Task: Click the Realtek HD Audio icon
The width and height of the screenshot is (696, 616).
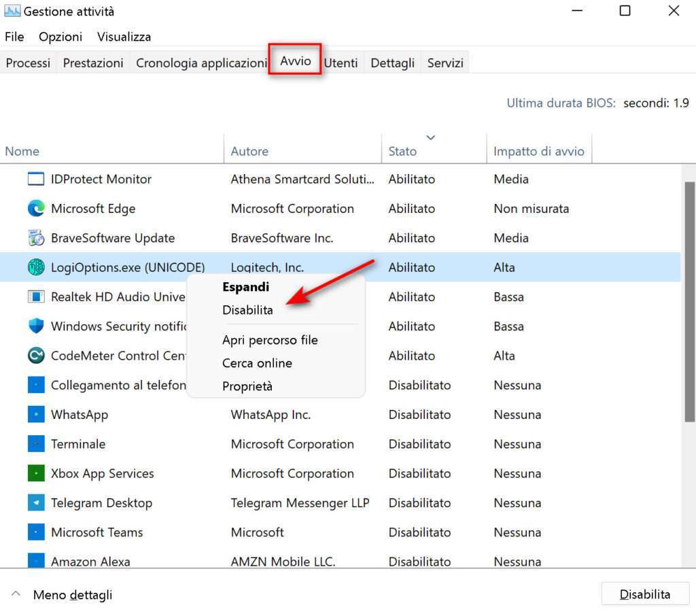Action: click(36, 296)
